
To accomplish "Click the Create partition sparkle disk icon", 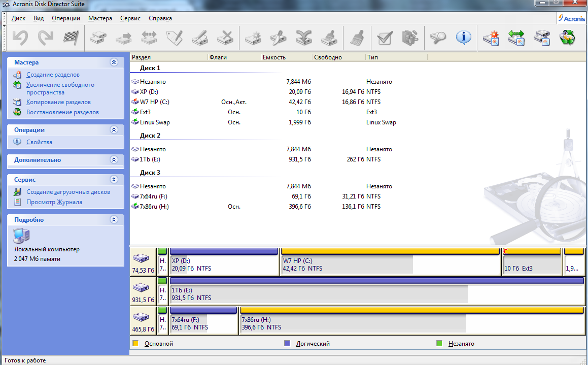I will [x=253, y=38].
